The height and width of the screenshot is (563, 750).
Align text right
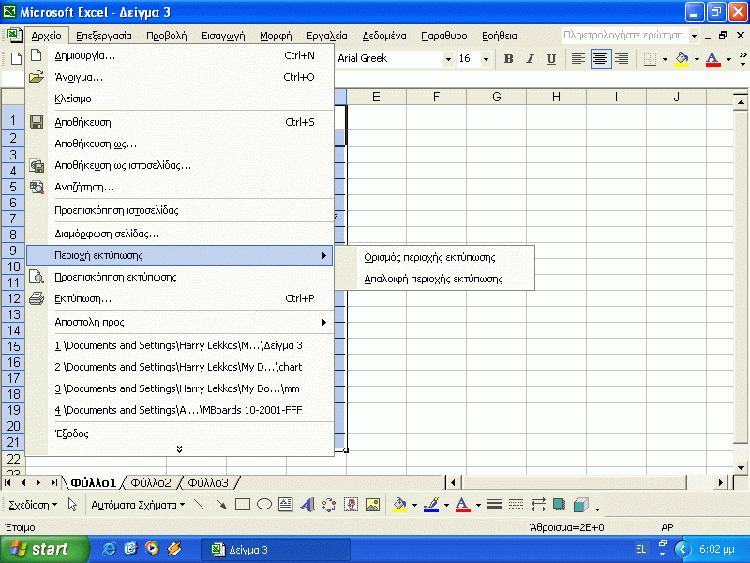point(622,58)
